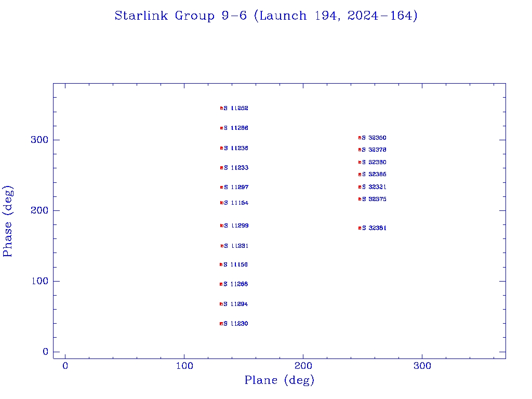This screenshot has height=399, width=532.
Task: Click the Plane (deg) axis label
Action: click(280, 380)
